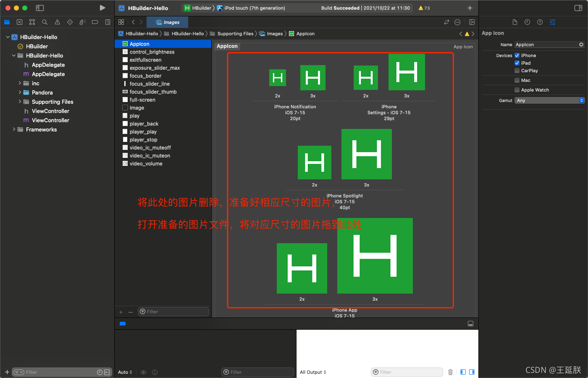Open the Auto variables dropdown
The image size is (588, 378).
click(x=125, y=372)
